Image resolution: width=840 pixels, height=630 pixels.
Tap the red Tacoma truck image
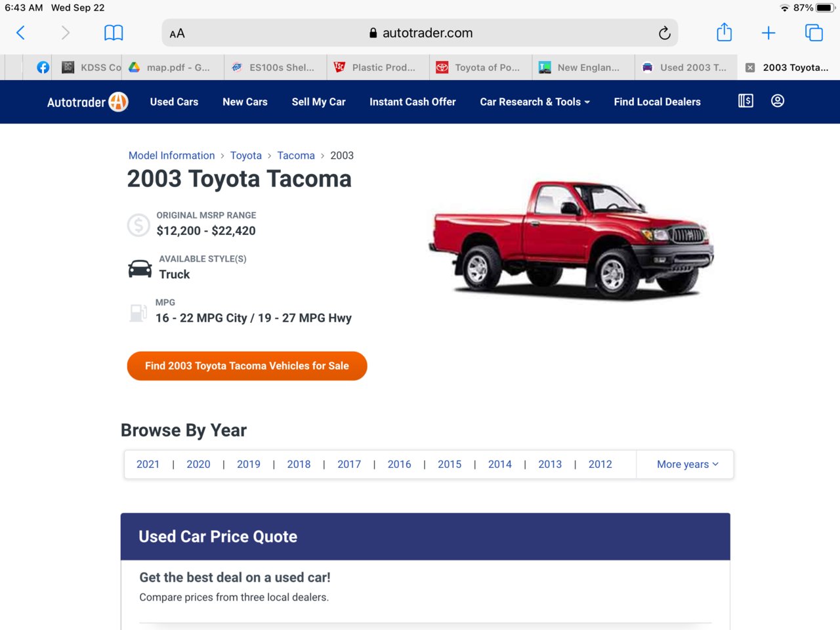click(x=571, y=240)
